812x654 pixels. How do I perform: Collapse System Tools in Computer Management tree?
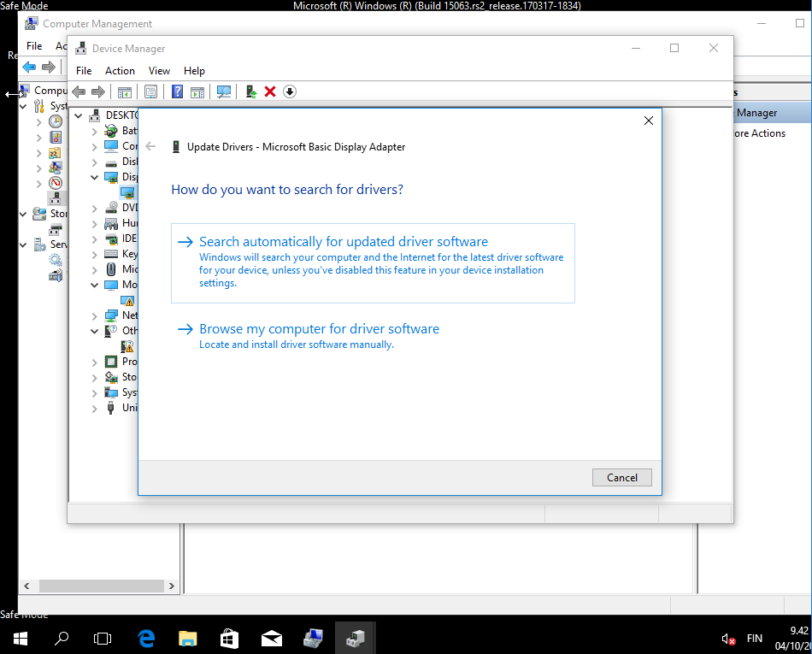click(23, 106)
